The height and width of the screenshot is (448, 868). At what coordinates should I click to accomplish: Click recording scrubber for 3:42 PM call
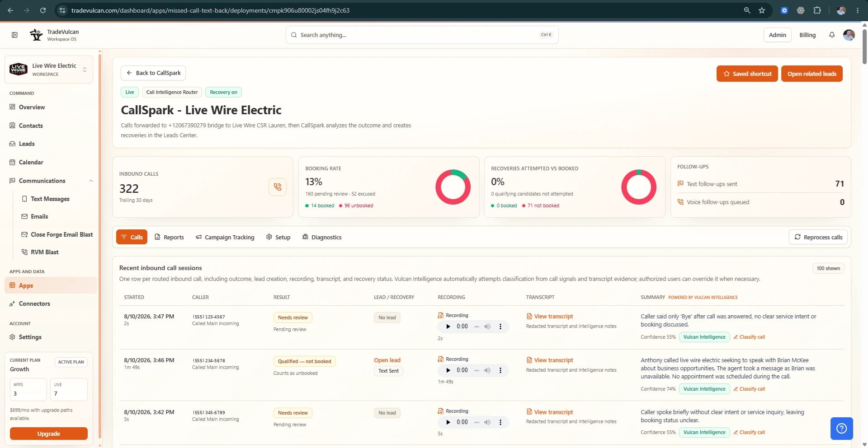pos(476,422)
